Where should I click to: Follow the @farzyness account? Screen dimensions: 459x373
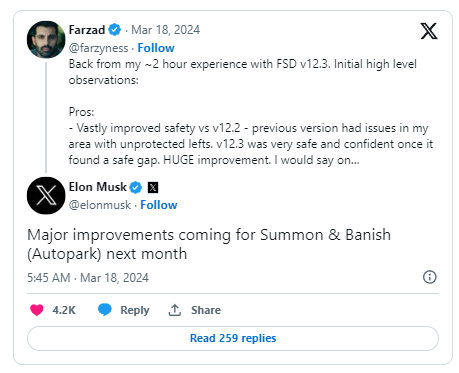[x=156, y=48]
